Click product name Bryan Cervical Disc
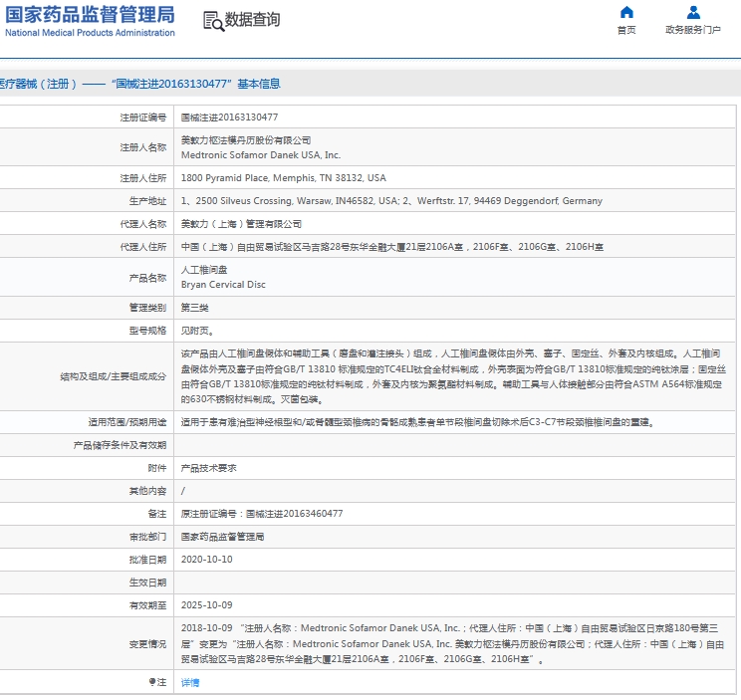The width and height of the screenshot is (741, 700). pyautogui.click(x=223, y=285)
